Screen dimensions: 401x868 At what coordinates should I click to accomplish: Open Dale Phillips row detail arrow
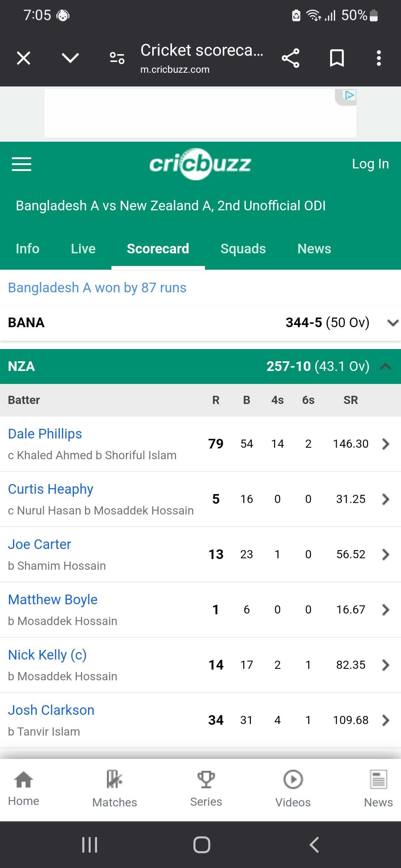tap(386, 444)
